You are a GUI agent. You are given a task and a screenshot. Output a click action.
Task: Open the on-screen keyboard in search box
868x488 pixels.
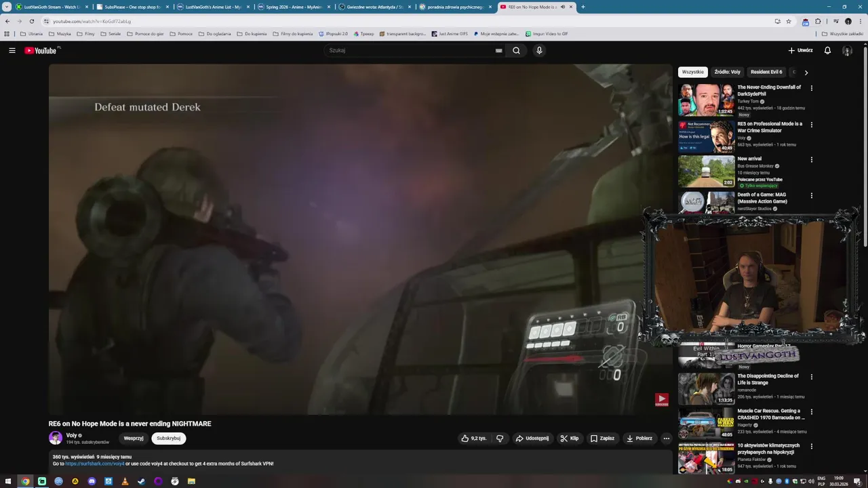pyautogui.click(x=498, y=50)
